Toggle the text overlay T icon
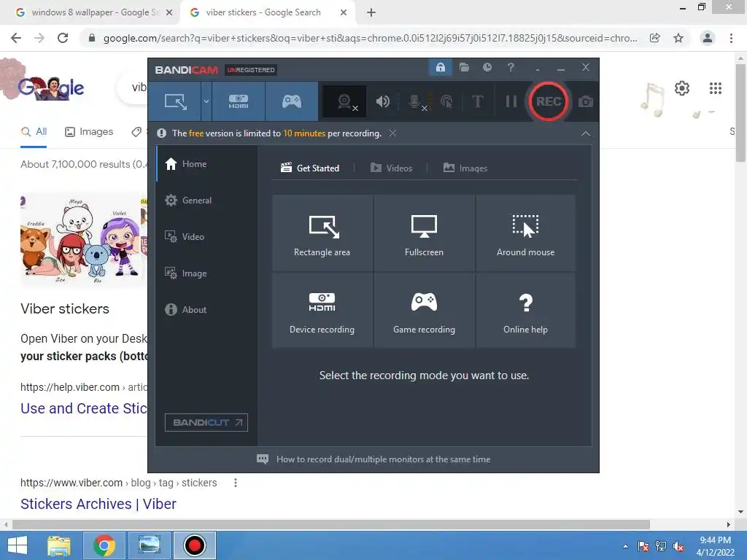Screen dimensions: 747x560 point(477,101)
